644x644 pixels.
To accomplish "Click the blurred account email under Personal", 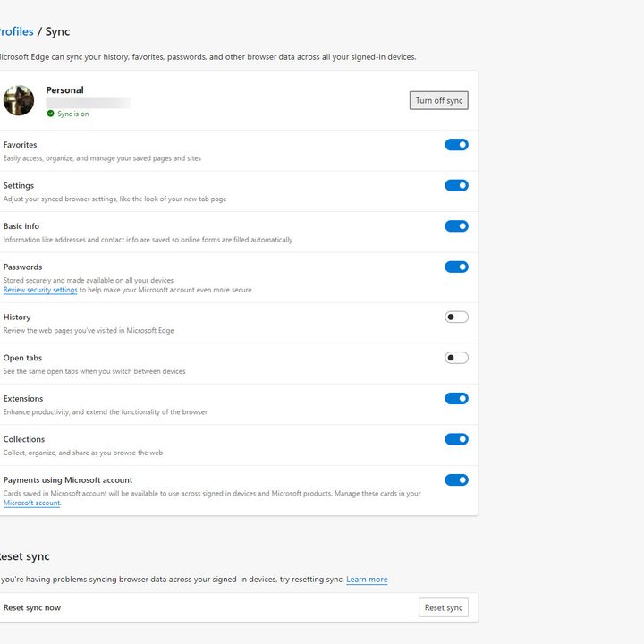I will (89, 103).
